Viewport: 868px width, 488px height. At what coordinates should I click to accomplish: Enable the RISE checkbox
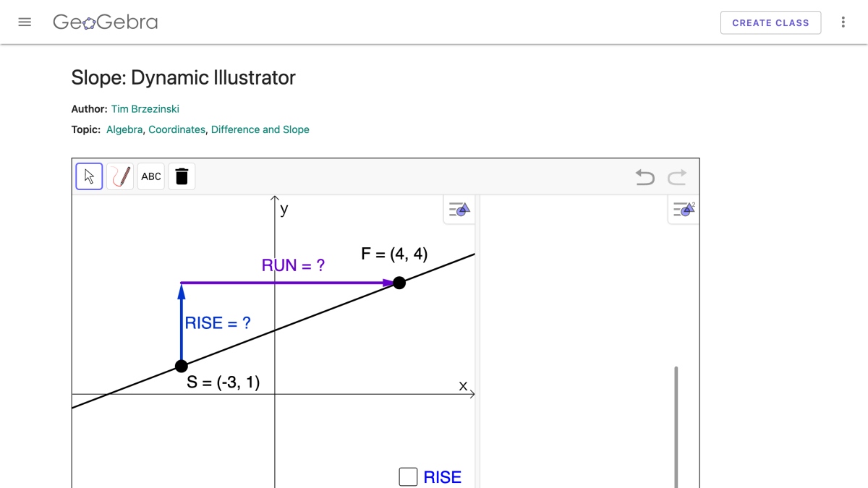pos(408,476)
